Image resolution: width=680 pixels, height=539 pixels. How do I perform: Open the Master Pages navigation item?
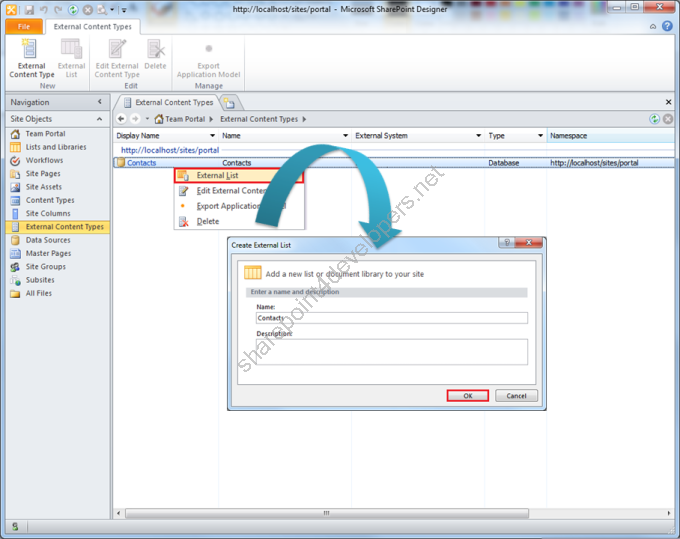[48, 253]
